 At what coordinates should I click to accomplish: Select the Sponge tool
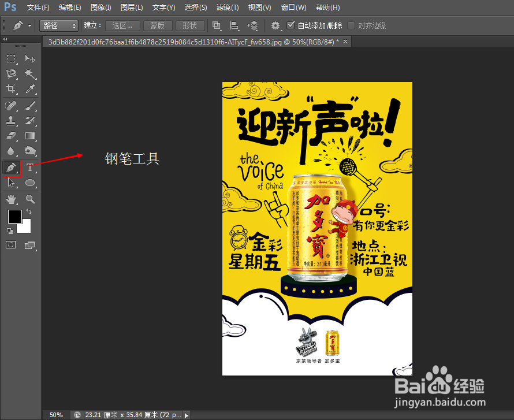pyautogui.click(x=30, y=151)
